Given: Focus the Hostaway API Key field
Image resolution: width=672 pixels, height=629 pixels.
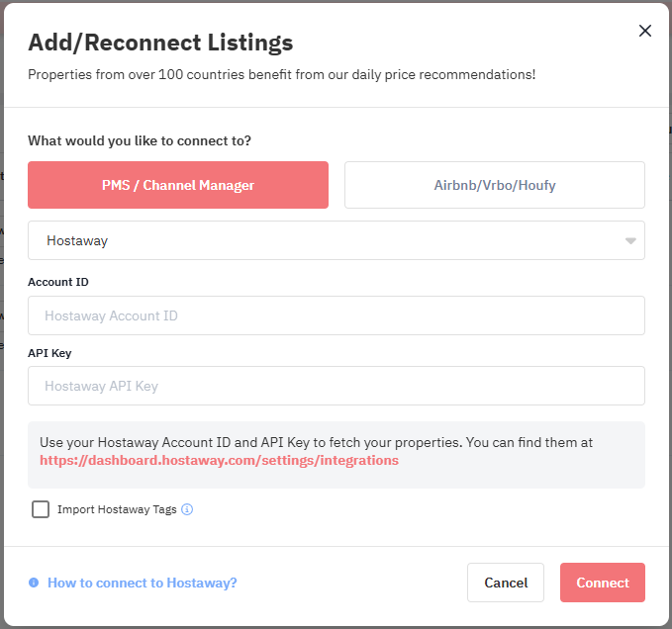Looking at the screenshot, I should (336, 386).
